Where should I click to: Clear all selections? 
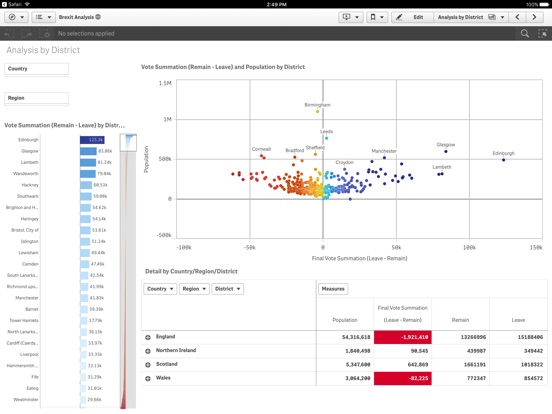(x=44, y=34)
